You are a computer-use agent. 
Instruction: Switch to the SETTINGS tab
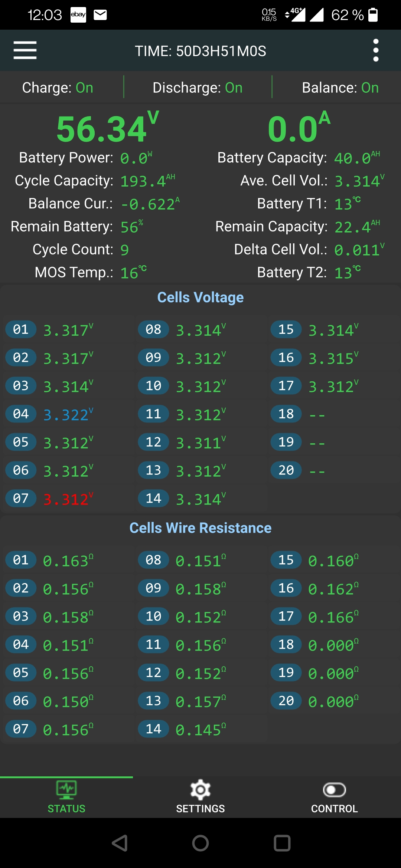tap(200, 808)
